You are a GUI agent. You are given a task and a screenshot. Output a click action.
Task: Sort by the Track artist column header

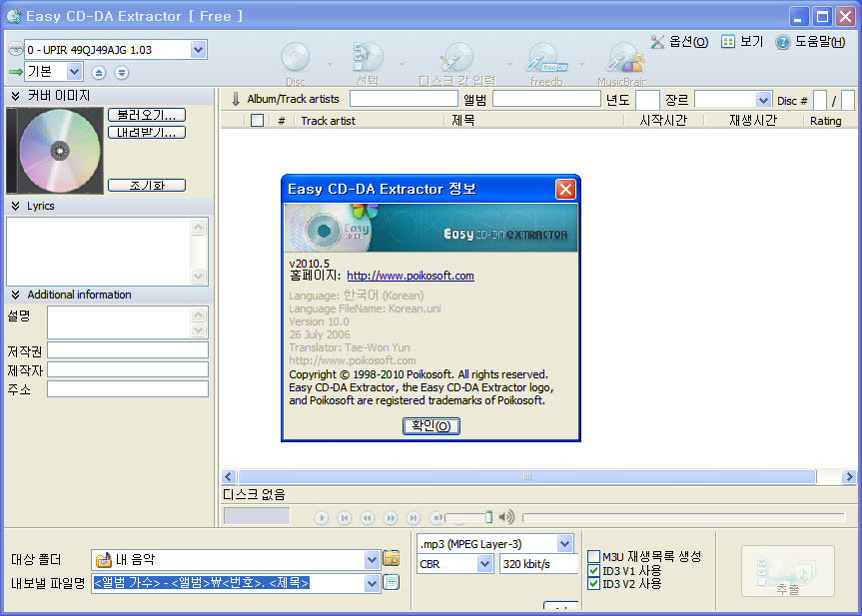(x=329, y=121)
